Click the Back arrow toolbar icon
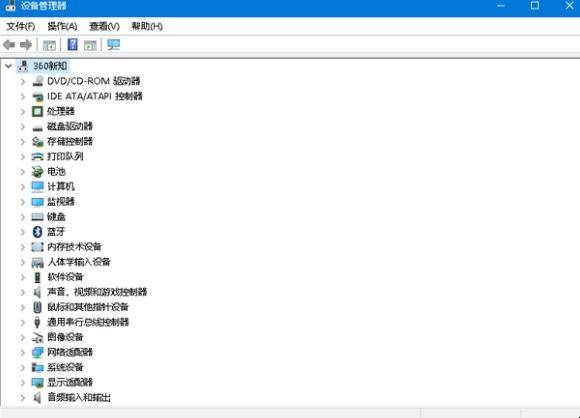 pos(9,45)
